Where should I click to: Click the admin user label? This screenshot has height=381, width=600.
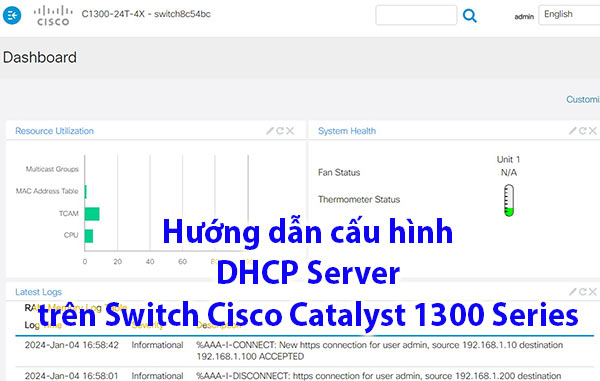(524, 16)
